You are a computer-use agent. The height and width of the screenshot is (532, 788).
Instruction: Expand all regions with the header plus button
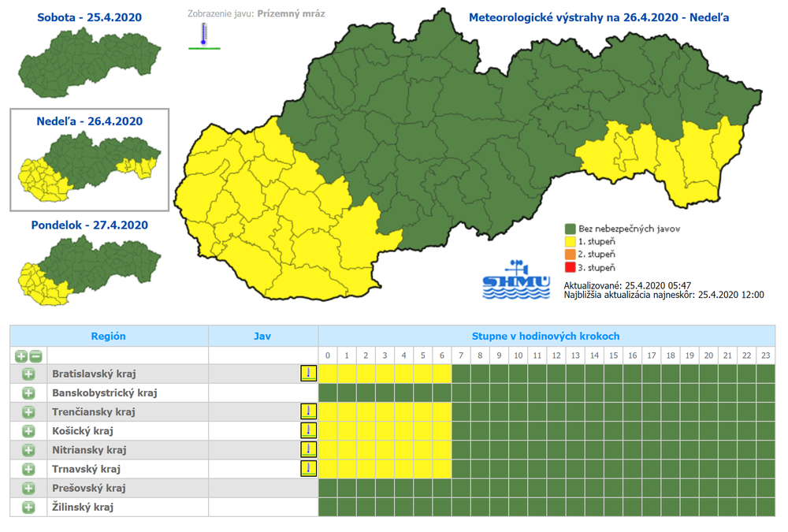point(21,355)
